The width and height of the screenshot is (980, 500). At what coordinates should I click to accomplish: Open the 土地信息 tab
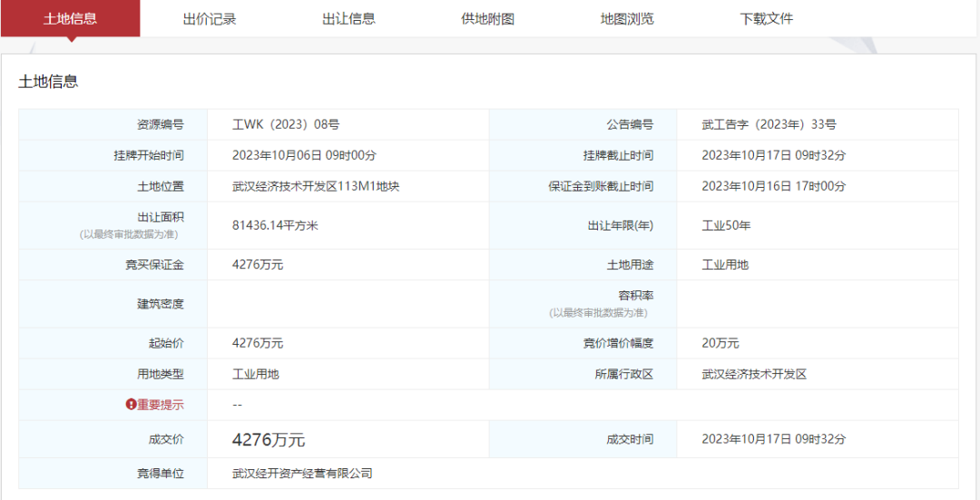(x=70, y=19)
